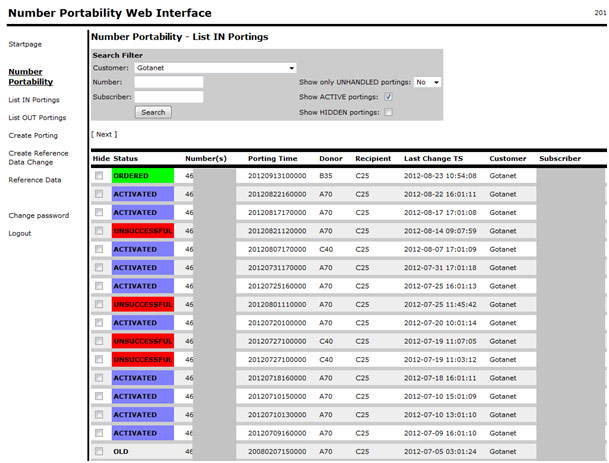The height and width of the screenshot is (463, 609).
Task: Click the green ORDERED status cell
Action: click(x=143, y=176)
